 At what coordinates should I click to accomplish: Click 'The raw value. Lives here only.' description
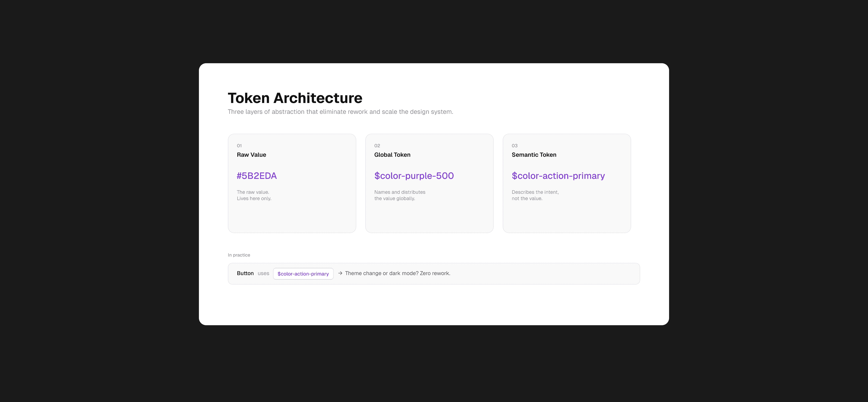pyautogui.click(x=254, y=195)
